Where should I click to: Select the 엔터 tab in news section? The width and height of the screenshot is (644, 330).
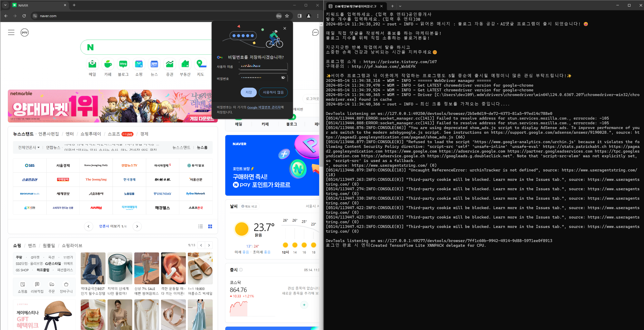70,134
